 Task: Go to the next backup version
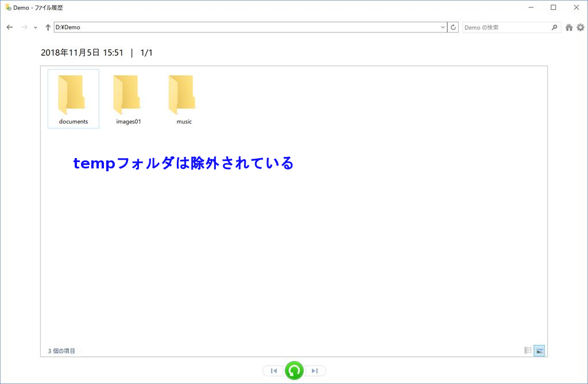coord(315,371)
